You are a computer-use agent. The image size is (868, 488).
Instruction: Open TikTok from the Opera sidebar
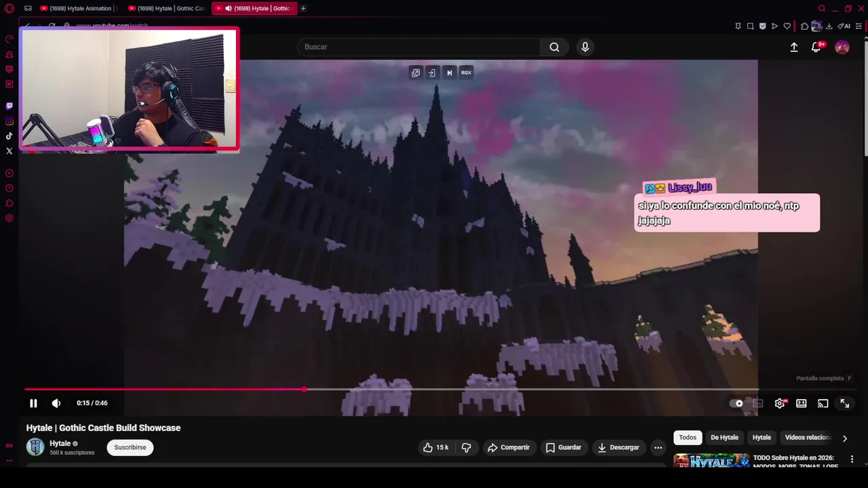9,136
